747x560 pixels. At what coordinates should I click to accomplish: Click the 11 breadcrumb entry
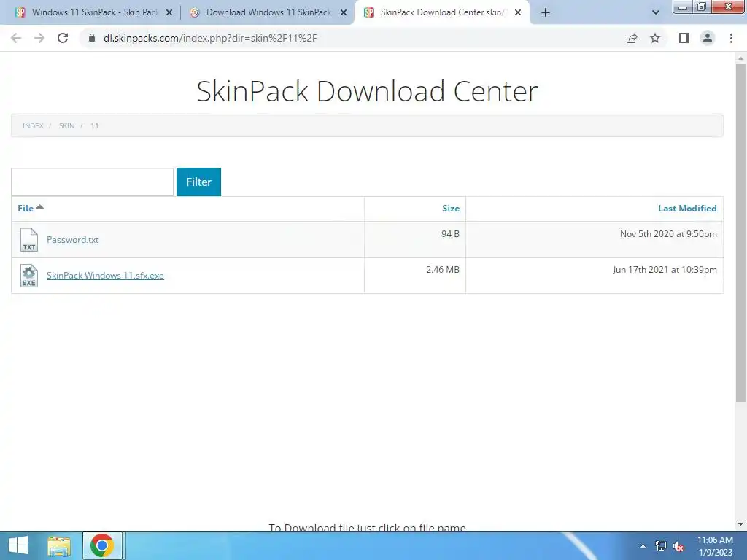94,125
